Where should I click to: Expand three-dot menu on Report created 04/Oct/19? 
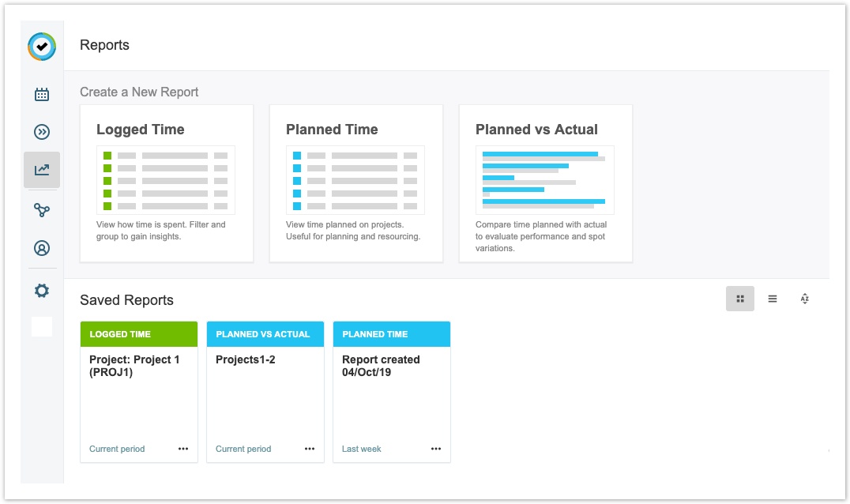coord(436,449)
